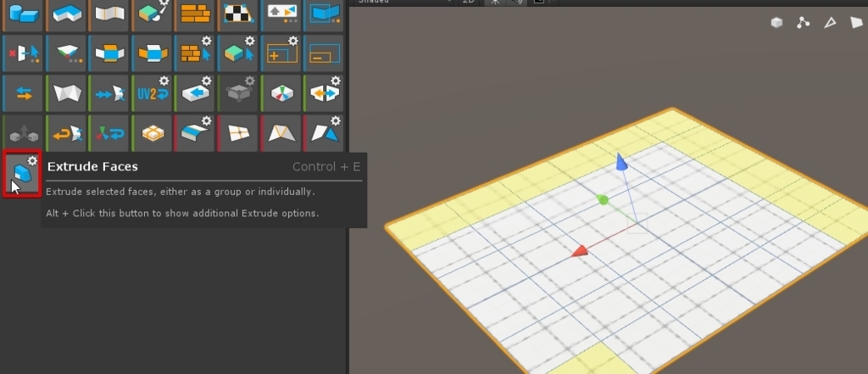Switch to Face selection mode in scene view
This screenshot has height=374, width=868.
pyautogui.click(x=856, y=23)
